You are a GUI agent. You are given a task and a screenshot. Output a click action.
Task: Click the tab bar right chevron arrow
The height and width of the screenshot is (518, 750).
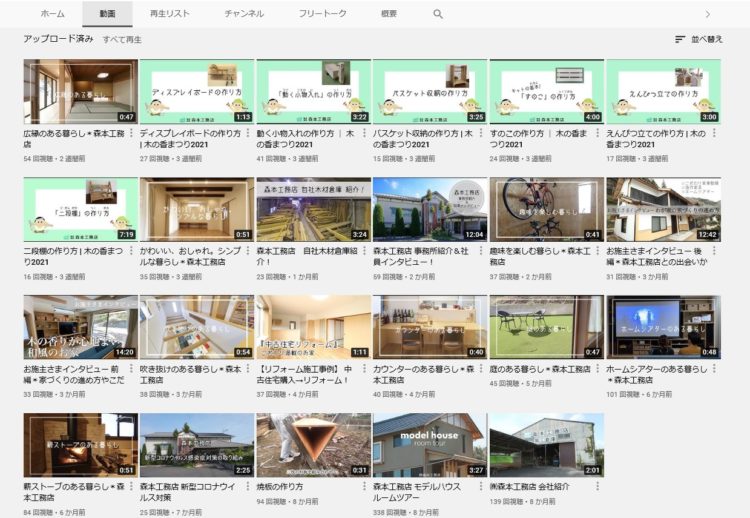tap(707, 14)
